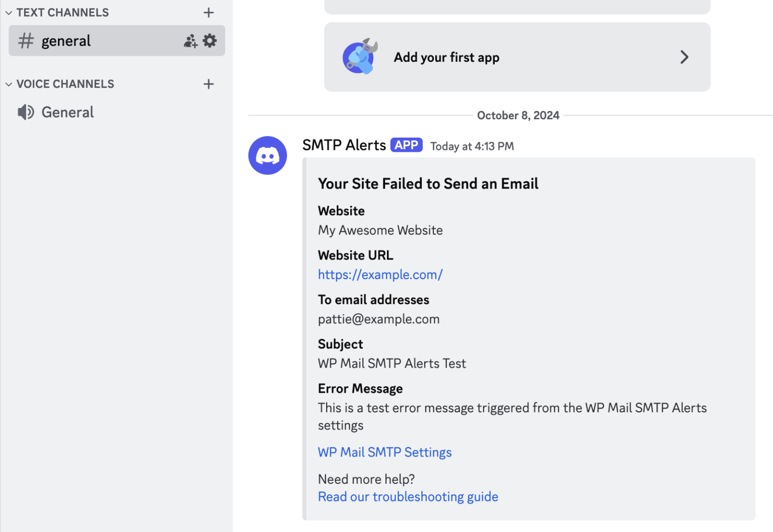Click the General voice channel speaker icon
773x532 pixels.
pos(26,112)
